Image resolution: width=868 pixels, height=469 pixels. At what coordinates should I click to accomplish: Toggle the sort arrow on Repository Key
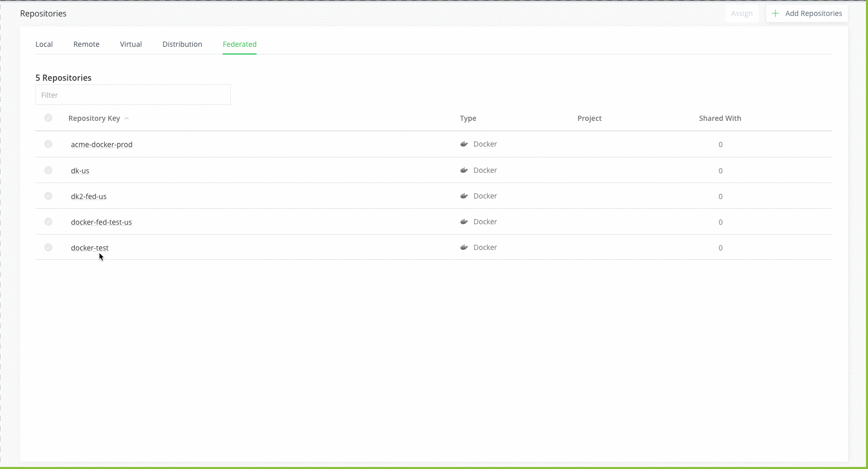tap(126, 118)
